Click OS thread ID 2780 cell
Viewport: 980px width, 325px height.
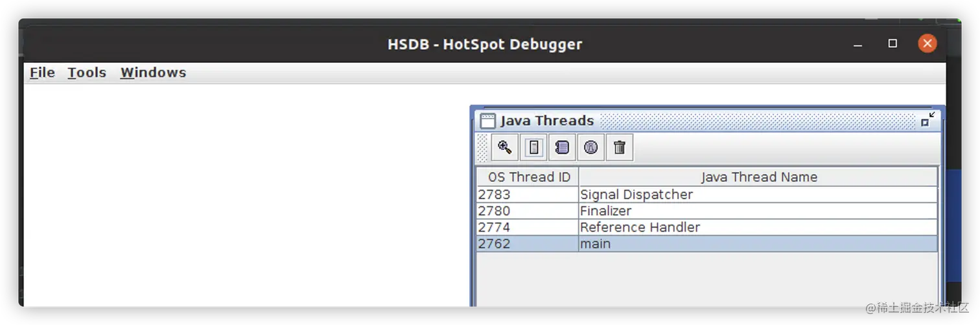pos(528,211)
